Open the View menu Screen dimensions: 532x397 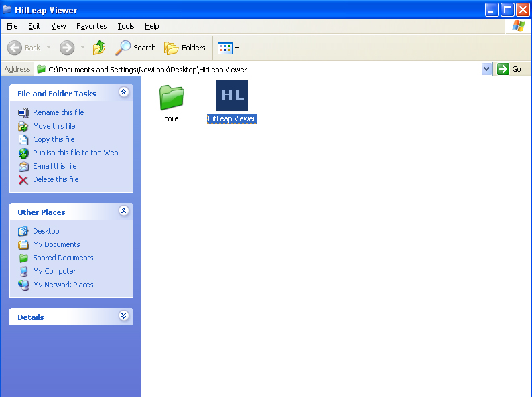pos(58,26)
